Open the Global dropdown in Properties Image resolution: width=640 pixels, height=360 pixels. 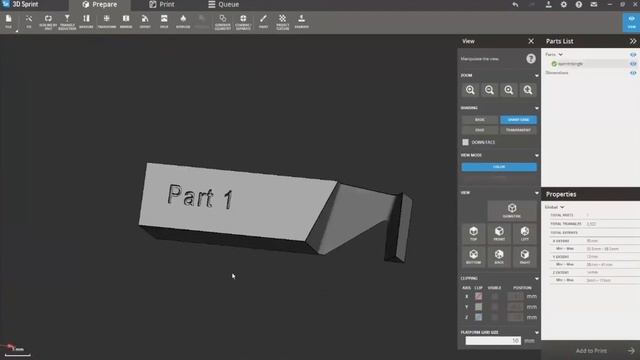click(x=562, y=207)
